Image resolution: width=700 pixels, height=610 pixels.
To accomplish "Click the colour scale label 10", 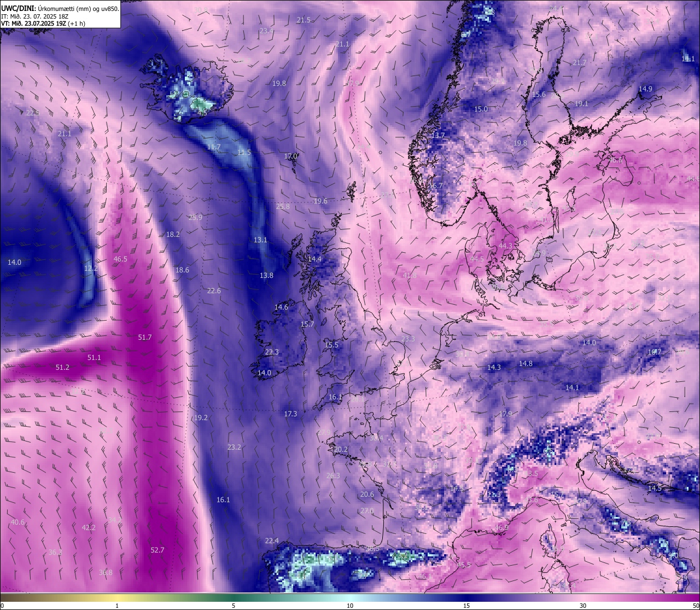I will (350, 606).
